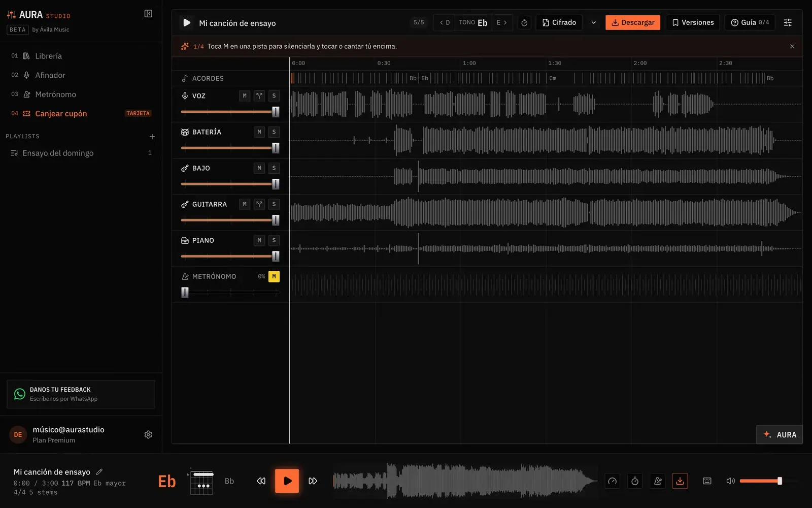The height and width of the screenshot is (508, 812).
Task: Click the GUITARRA track split icon
Action: coord(259,204)
